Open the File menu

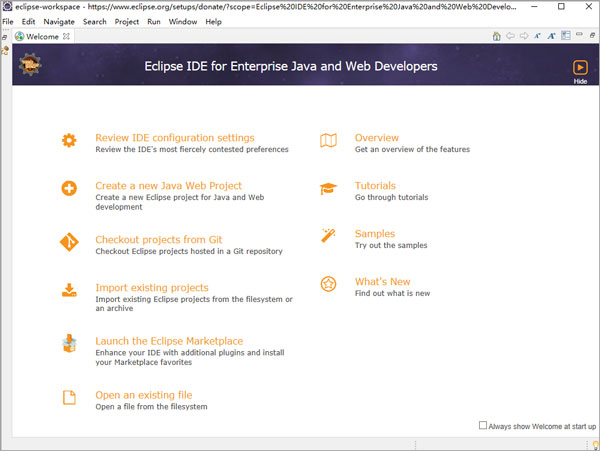click(x=8, y=22)
